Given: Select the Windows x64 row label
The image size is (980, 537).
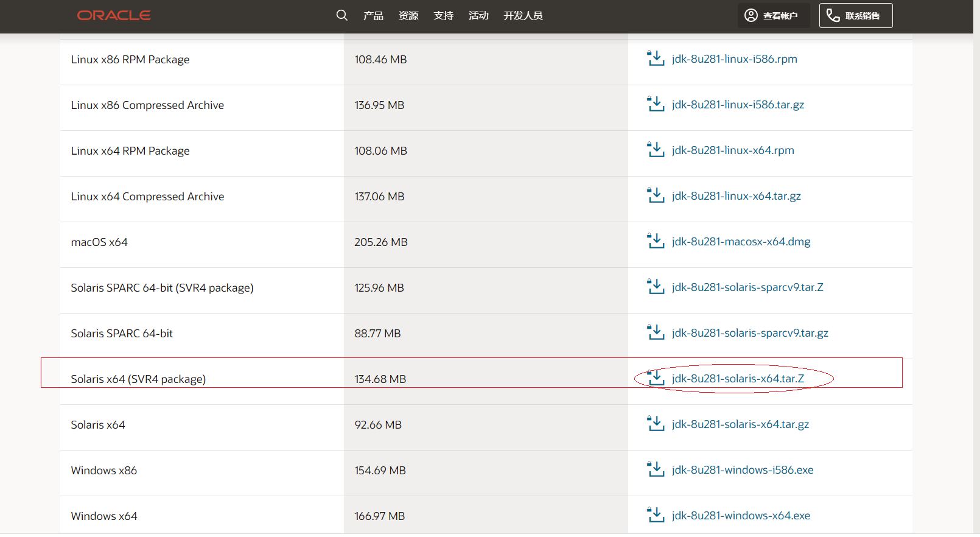Looking at the screenshot, I should [x=104, y=516].
